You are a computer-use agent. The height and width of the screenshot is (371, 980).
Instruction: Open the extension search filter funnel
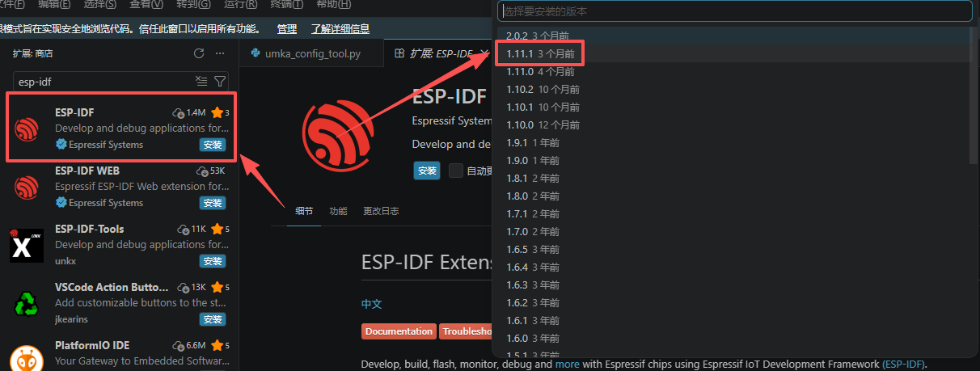point(219,82)
